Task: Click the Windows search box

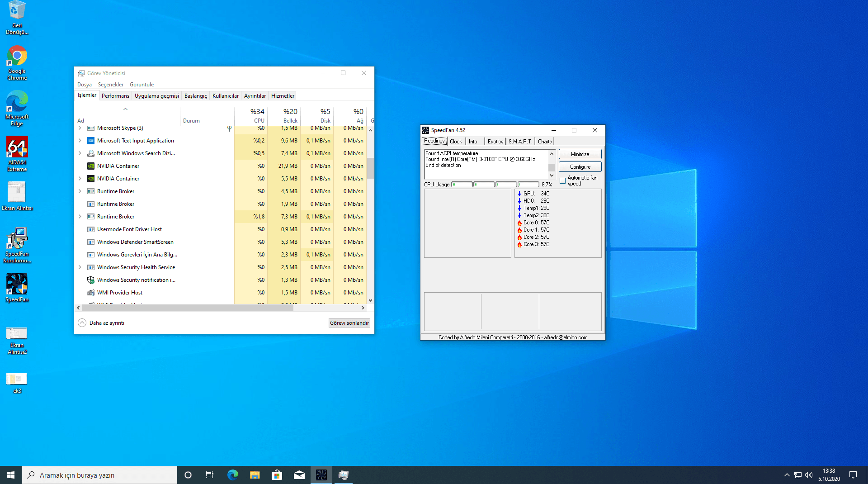Action: (99, 475)
